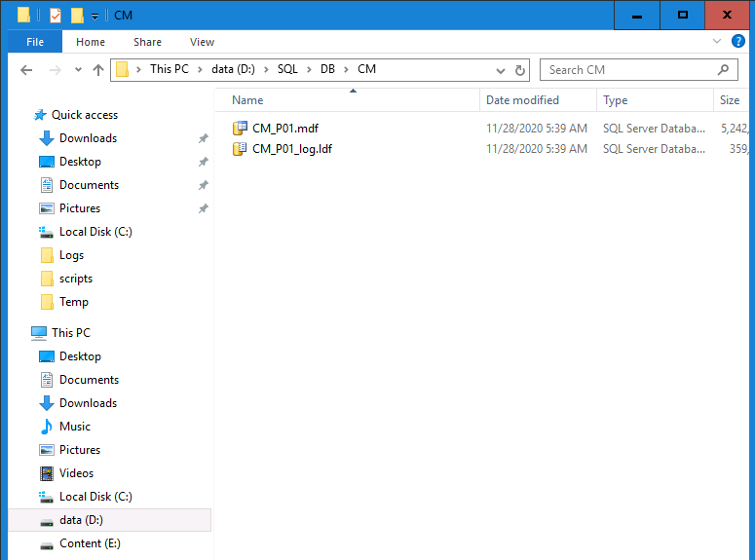The height and width of the screenshot is (560, 755).
Task: Click the New folder icon in title bar
Action: pos(77,16)
